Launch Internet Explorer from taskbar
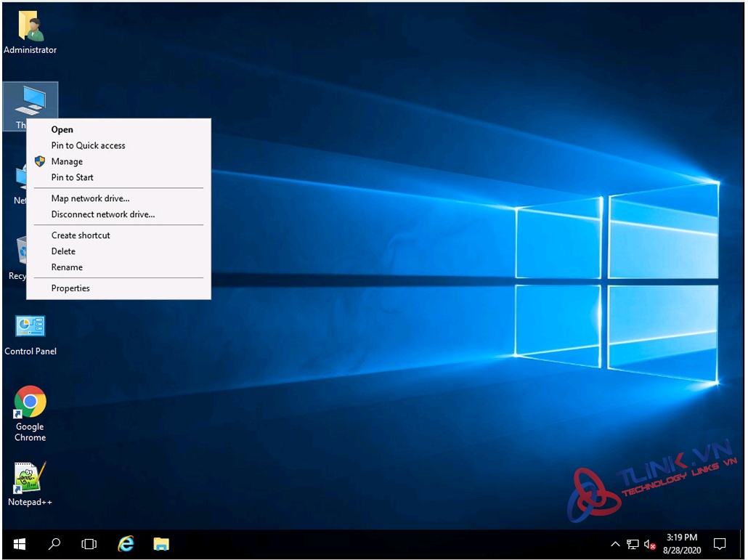Image resolution: width=748 pixels, height=560 pixels. (126, 544)
